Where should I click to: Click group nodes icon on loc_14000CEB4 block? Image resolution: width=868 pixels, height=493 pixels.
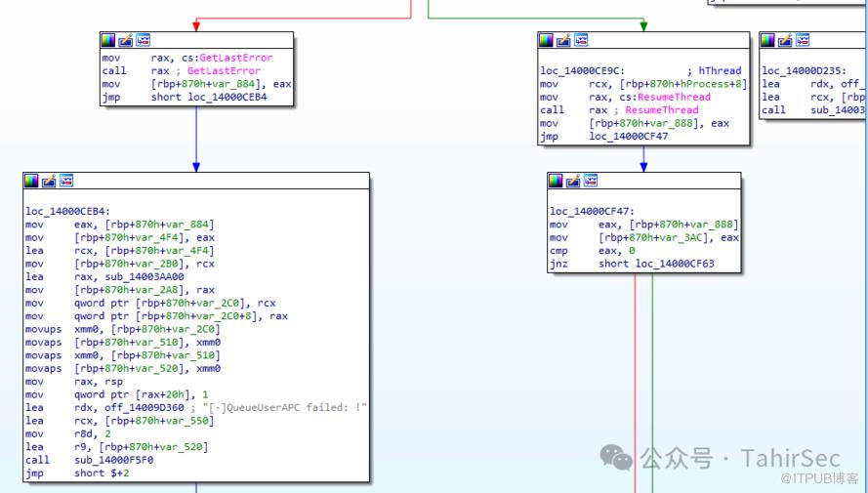(x=66, y=181)
